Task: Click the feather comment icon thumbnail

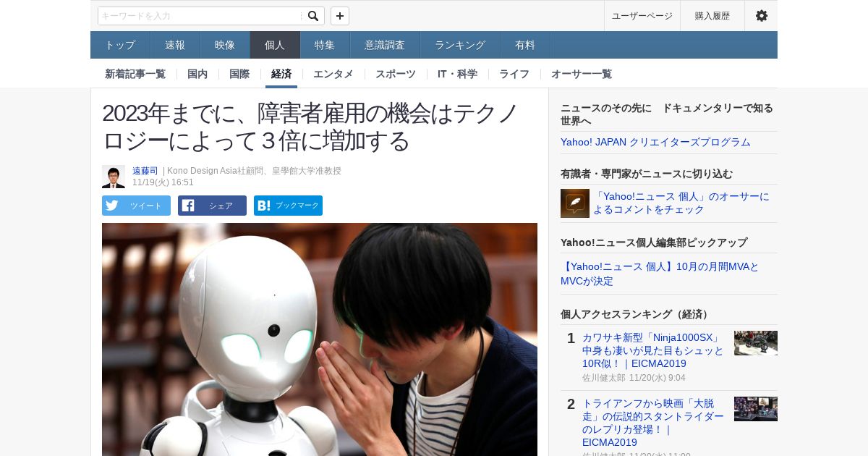Action: (575, 203)
